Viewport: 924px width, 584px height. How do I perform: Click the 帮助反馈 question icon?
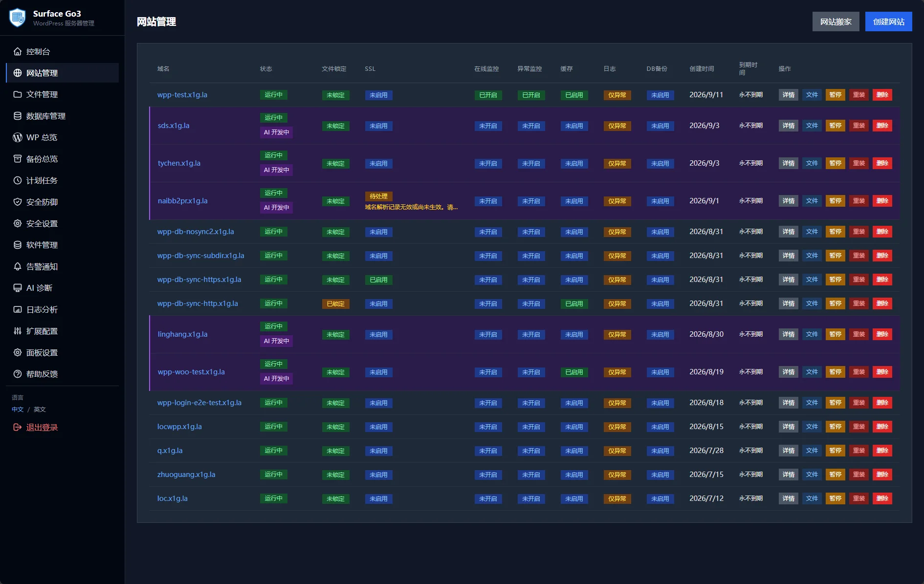pos(18,374)
